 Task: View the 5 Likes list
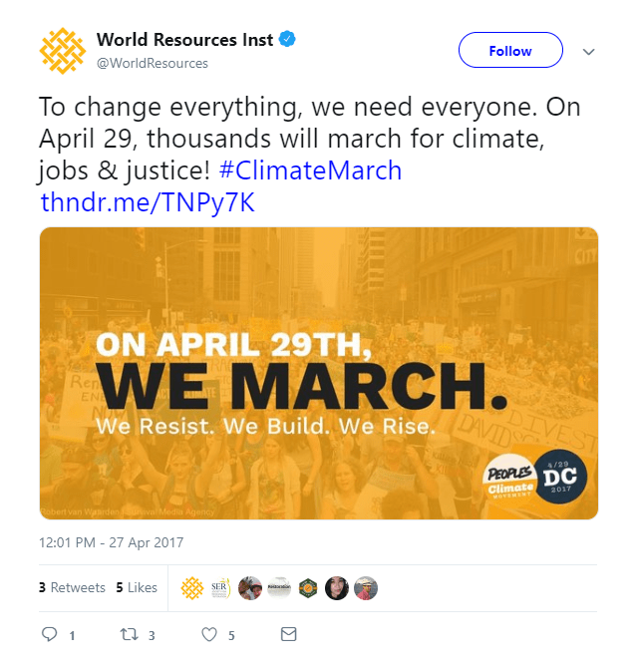[137, 587]
